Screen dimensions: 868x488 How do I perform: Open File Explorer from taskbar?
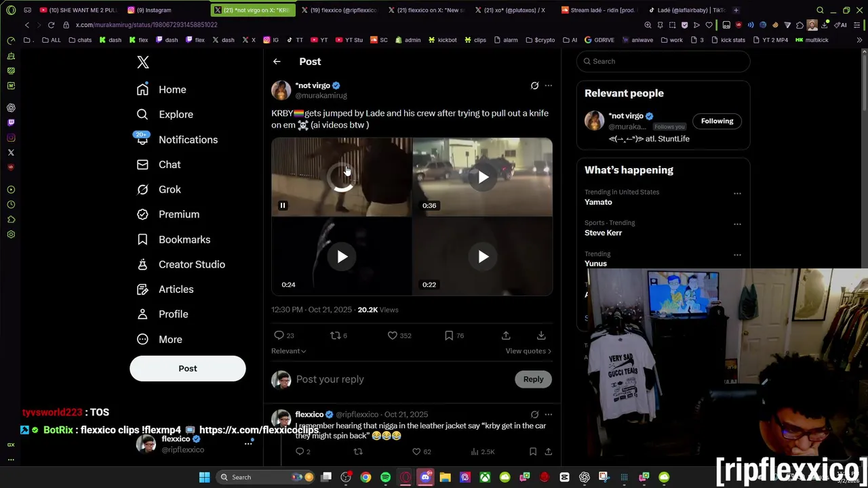point(445,477)
